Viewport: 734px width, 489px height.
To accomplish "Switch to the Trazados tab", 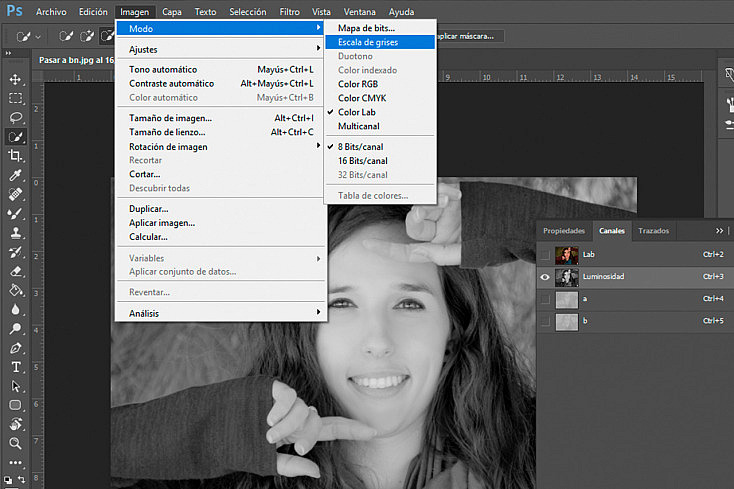I will [x=653, y=231].
